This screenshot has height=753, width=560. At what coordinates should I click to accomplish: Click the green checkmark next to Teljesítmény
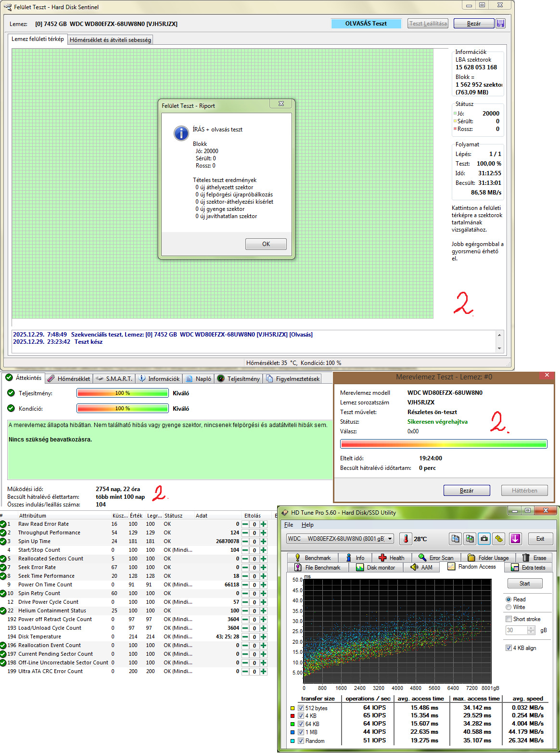click(11, 393)
